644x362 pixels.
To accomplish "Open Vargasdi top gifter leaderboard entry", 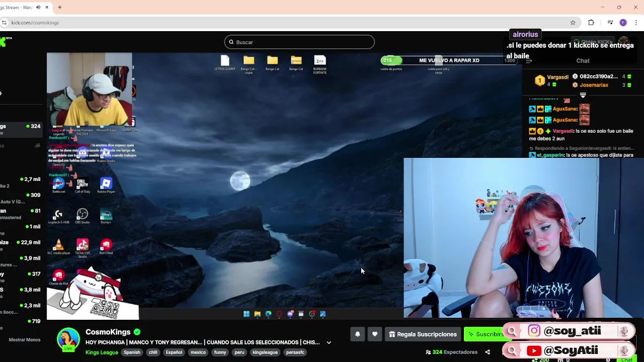I will (551, 80).
